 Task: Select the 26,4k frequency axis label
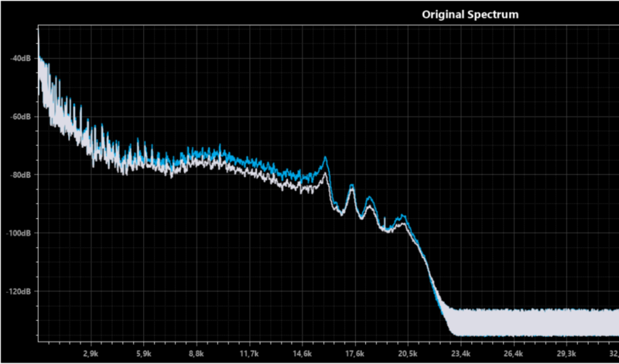pos(514,353)
